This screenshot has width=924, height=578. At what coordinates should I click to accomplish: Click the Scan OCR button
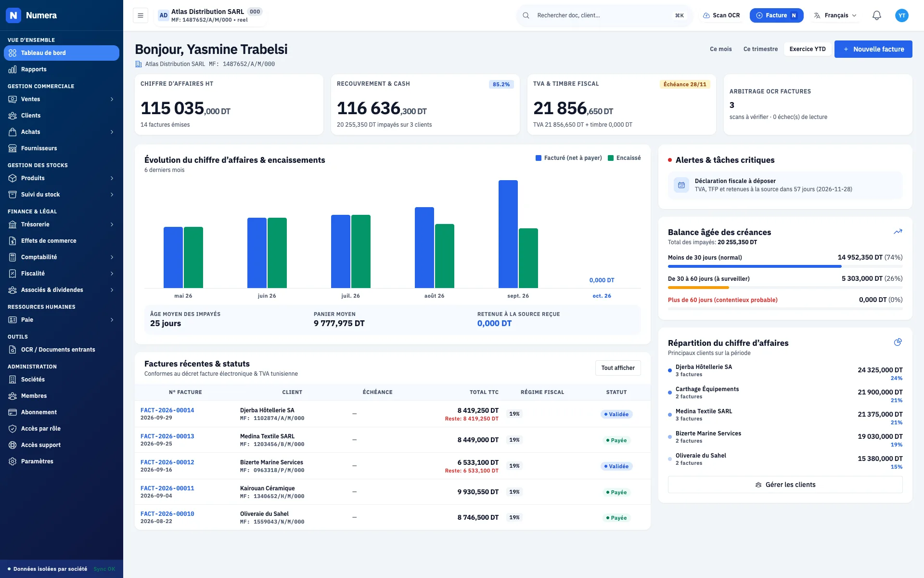tap(721, 15)
